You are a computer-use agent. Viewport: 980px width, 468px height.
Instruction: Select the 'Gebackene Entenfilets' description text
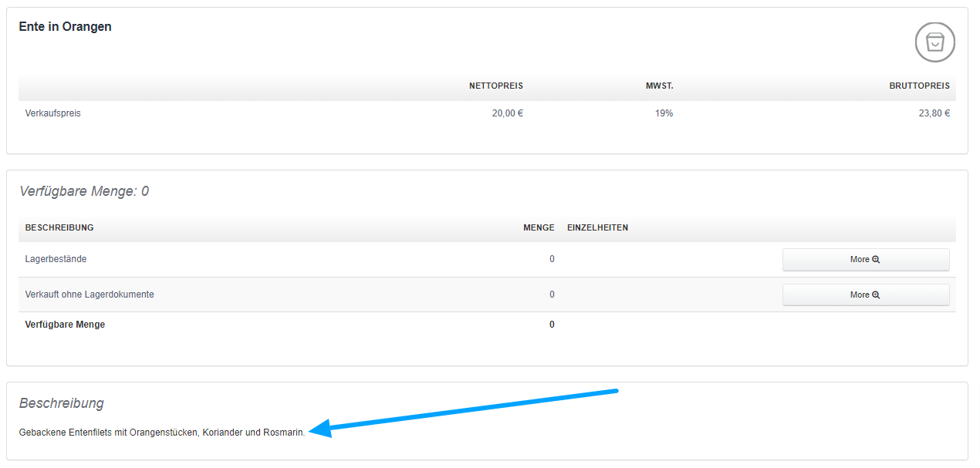pos(162,433)
